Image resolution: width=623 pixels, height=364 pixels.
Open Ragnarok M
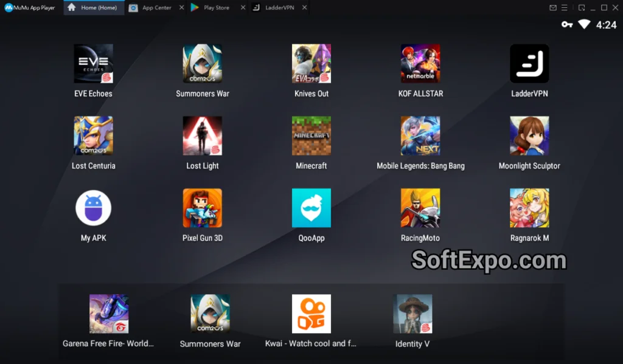tap(529, 207)
